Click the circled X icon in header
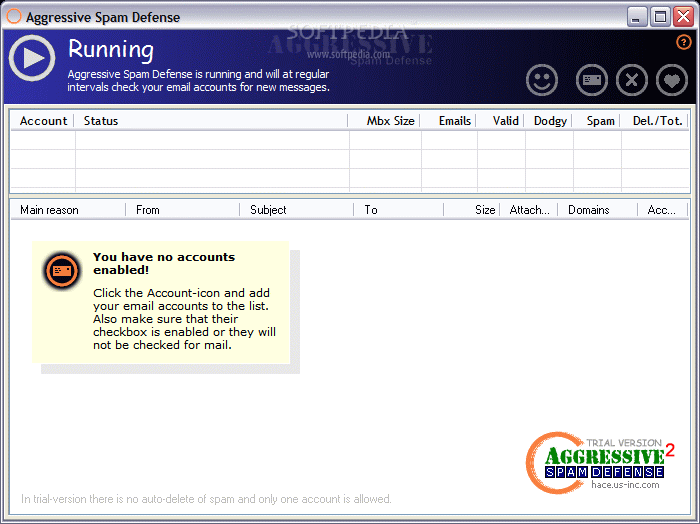 [x=632, y=80]
